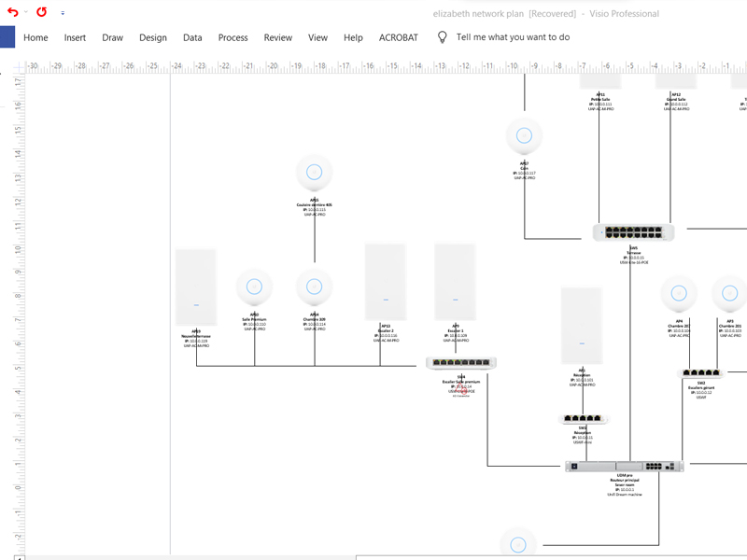Select the UDM pro router shape
The height and width of the screenshot is (560, 747).
624,466
